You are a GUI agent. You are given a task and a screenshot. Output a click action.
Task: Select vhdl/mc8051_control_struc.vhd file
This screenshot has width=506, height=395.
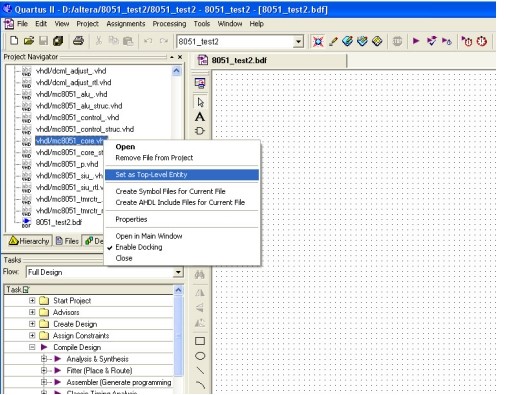coord(85,129)
